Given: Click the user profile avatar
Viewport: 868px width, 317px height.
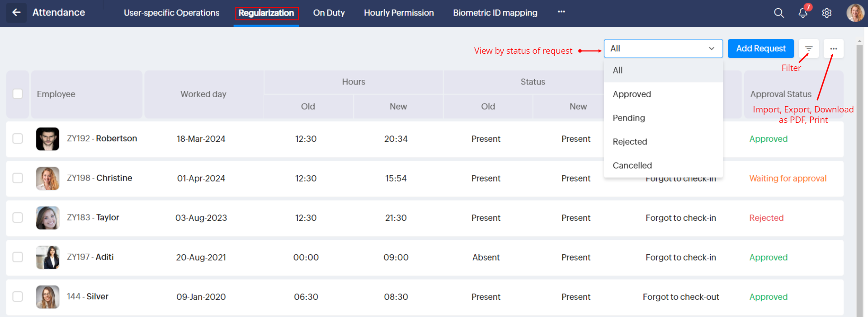Looking at the screenshot, I should click(855, 13).
